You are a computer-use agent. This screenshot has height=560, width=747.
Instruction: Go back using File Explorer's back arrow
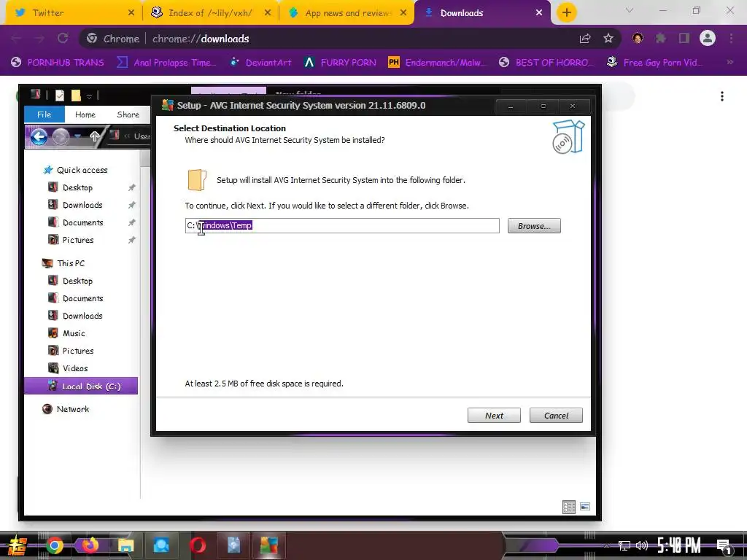tap(39, 137)
